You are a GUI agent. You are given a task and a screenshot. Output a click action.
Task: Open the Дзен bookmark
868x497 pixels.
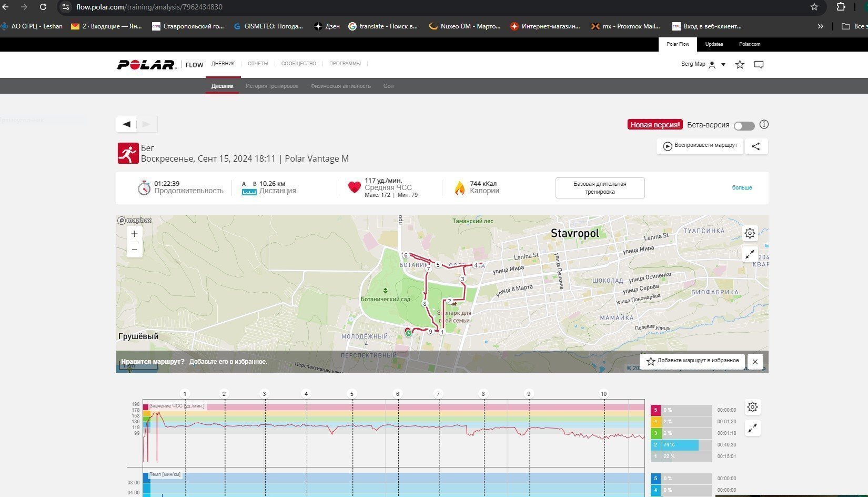(x=327, y=26)
